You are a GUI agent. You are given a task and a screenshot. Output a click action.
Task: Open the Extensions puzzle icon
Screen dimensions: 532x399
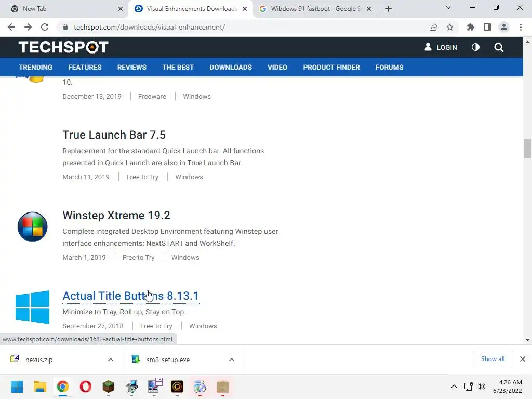470,27
